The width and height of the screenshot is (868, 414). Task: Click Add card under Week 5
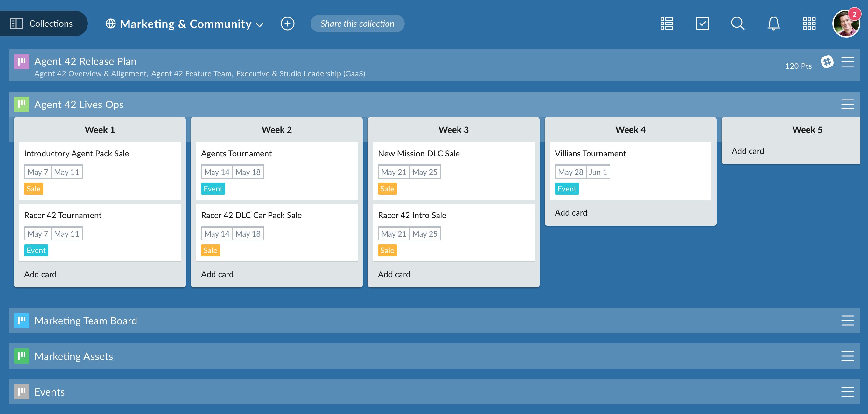point(747,151)
